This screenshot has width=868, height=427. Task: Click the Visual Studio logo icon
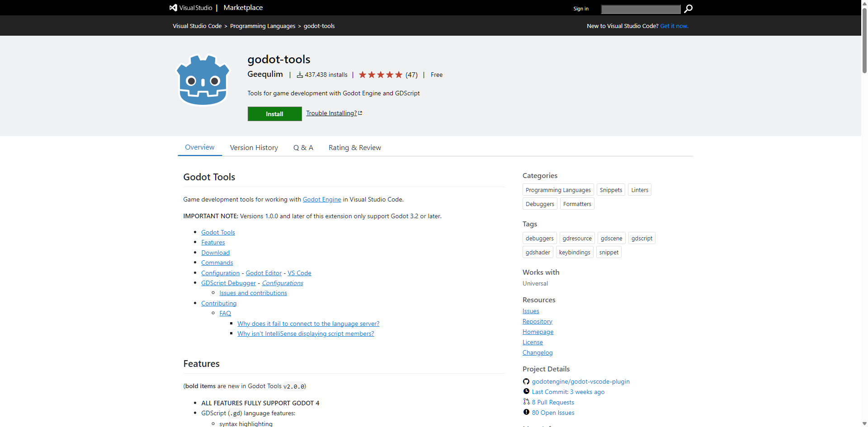(173, 8)
